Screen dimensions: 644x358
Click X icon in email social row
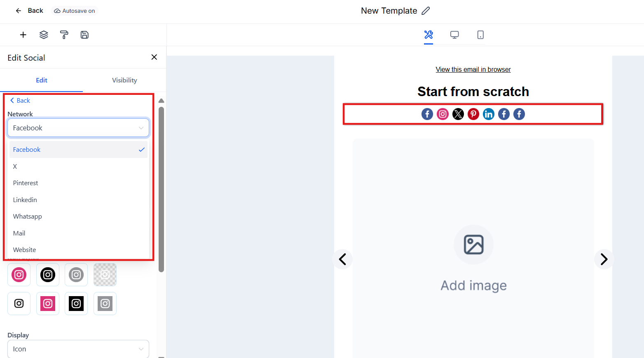(458, 114)
